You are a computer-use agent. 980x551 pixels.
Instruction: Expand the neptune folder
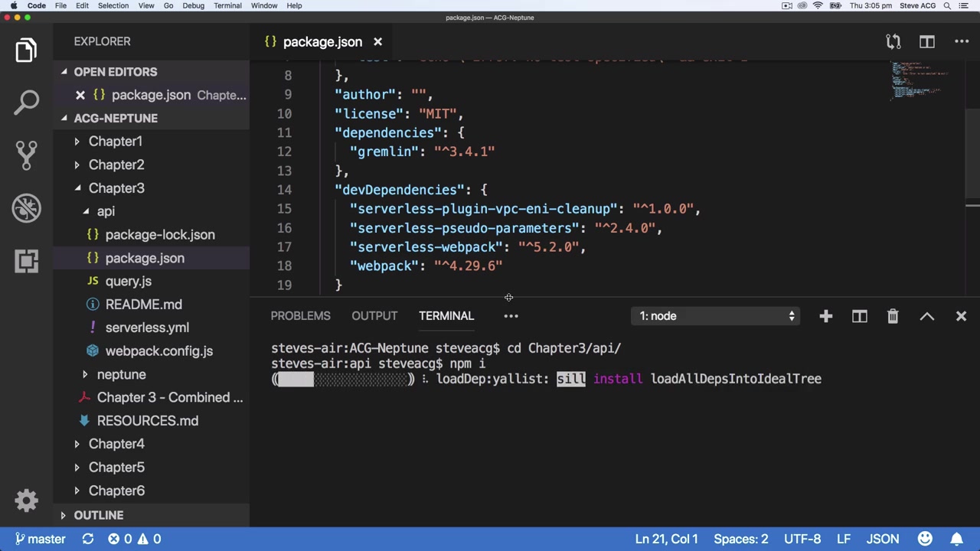pos(121,374)
